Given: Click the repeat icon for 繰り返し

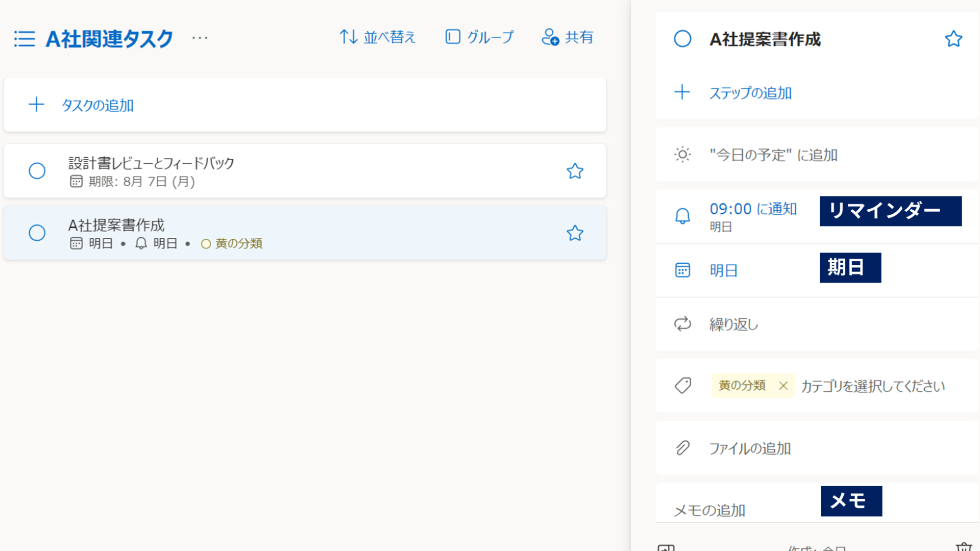Looking at the screenshot, I should click(x=683, y=324).
